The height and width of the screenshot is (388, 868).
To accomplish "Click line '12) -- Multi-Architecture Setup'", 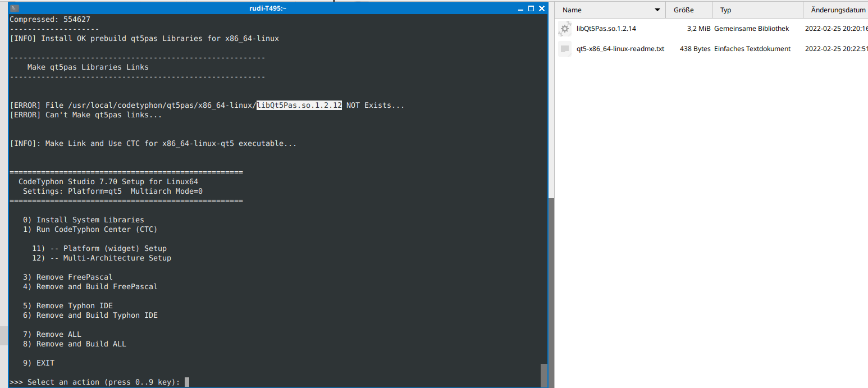I will click(102, 258).
